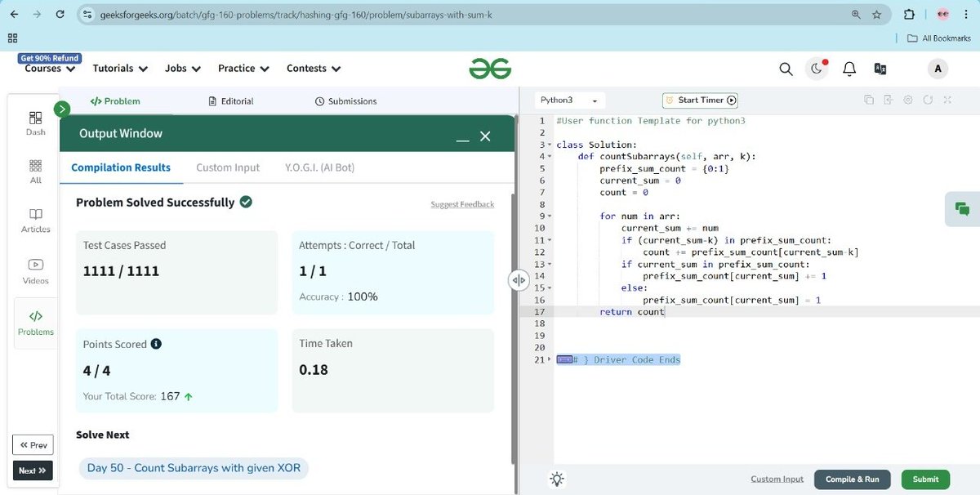Click the browser zoom magnifier icon

pyautogui.click(x=856, y=15)
